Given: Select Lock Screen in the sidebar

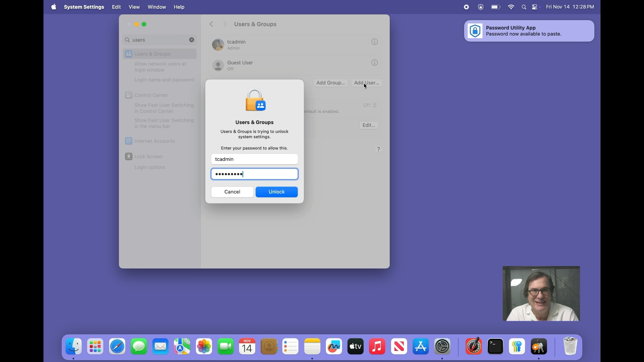Looking at the screenshot, I should click(148, 157).
